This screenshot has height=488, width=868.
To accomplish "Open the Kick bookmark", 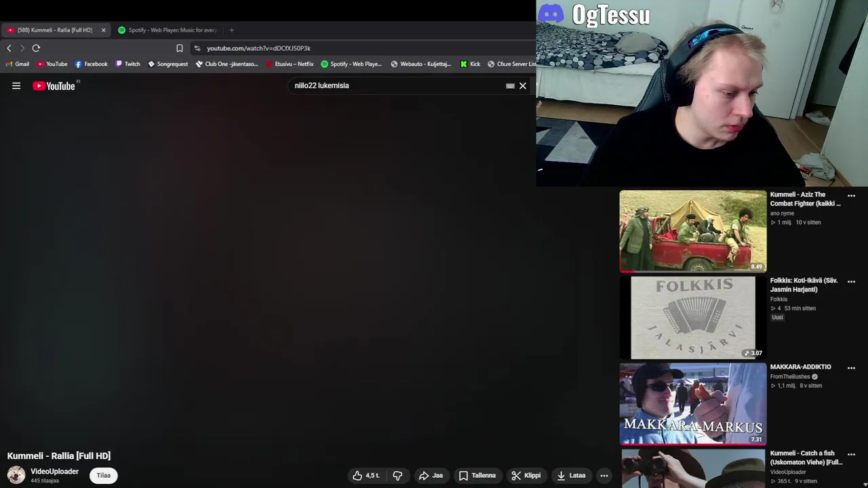I will [x=470, y=64].
